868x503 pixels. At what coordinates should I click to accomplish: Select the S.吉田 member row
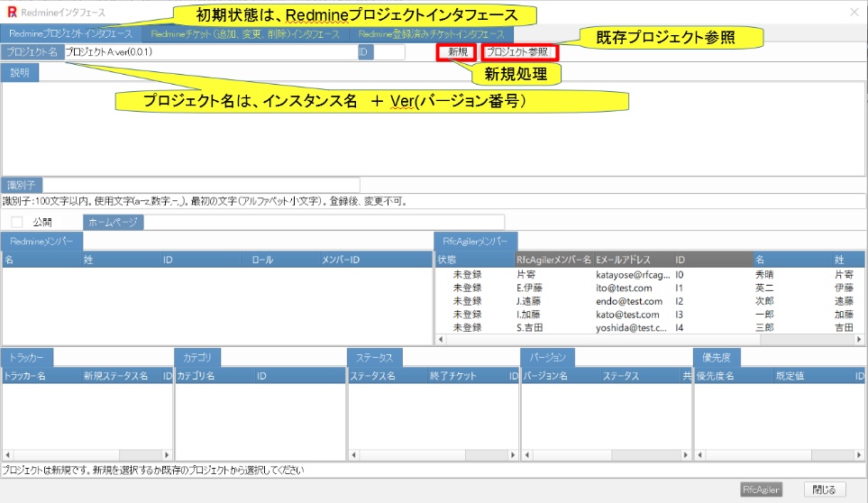pyautogui.click(x=648, y=327)
